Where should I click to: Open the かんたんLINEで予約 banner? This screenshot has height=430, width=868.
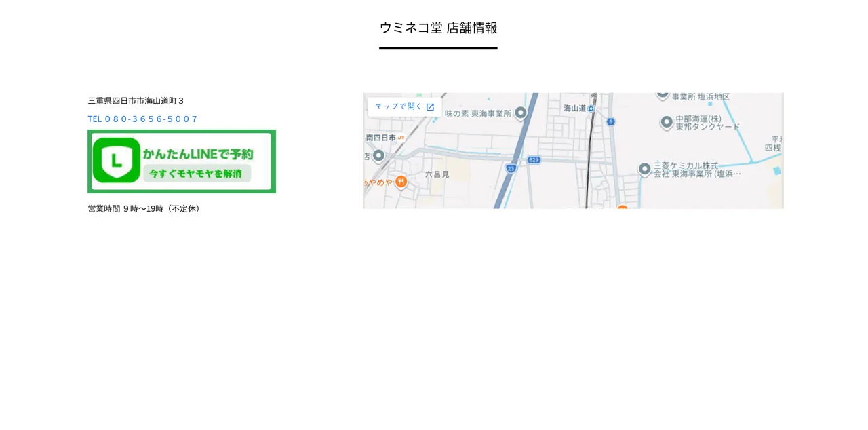click(x=182, y=161)
